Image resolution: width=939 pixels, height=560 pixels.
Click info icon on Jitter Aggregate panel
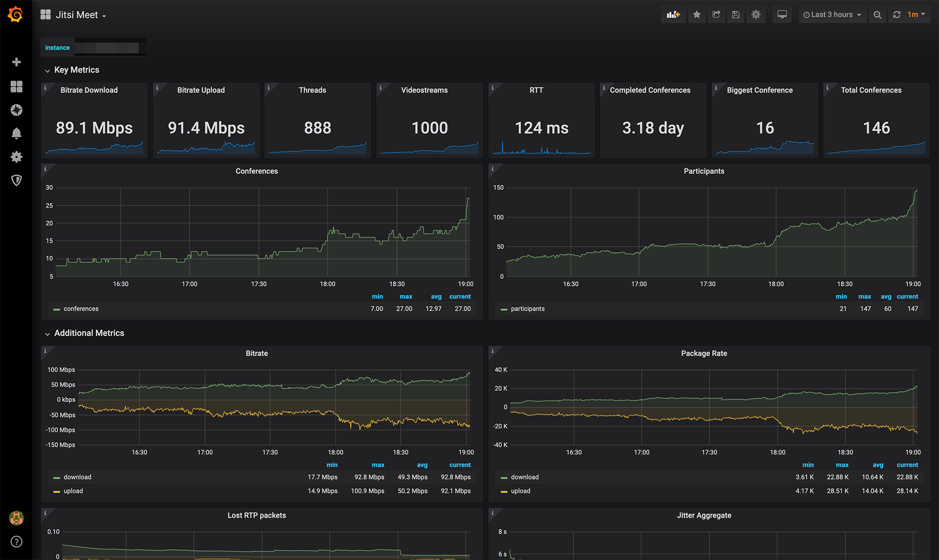[x=492, y=513]
